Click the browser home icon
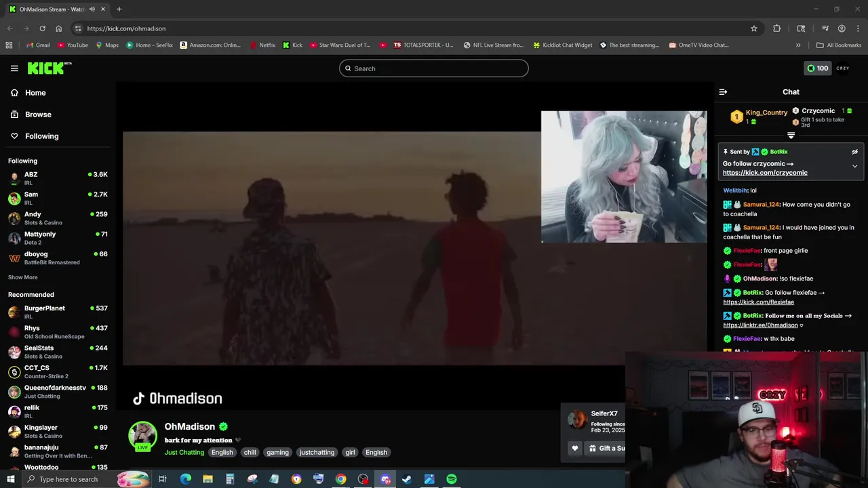The height and width of the screenshot is (488, 868). pos(58,28)
